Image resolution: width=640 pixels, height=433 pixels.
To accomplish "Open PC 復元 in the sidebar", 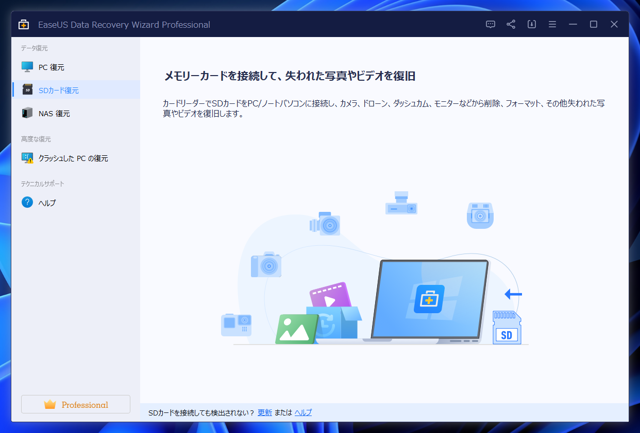I will [x=76, y=67].
